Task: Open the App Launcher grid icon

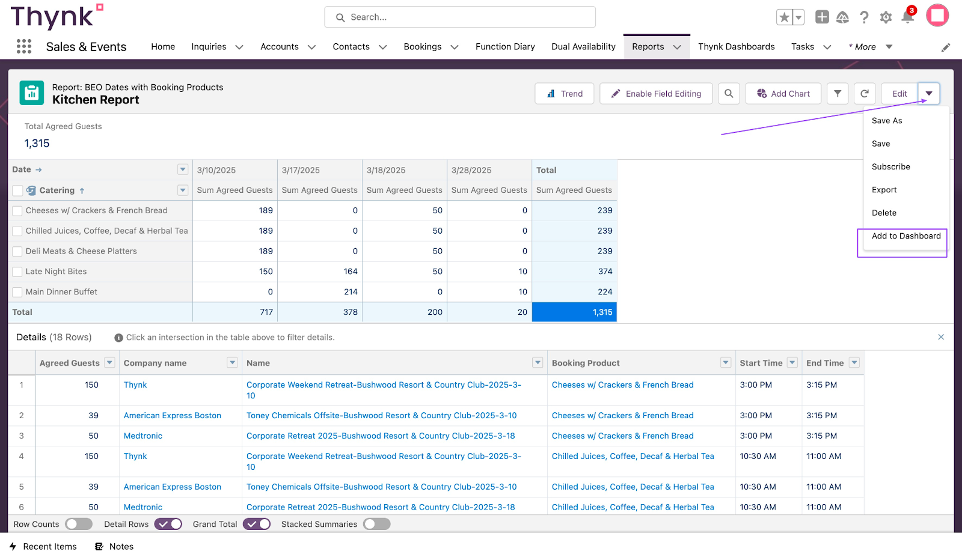Action: pos(24,46)
